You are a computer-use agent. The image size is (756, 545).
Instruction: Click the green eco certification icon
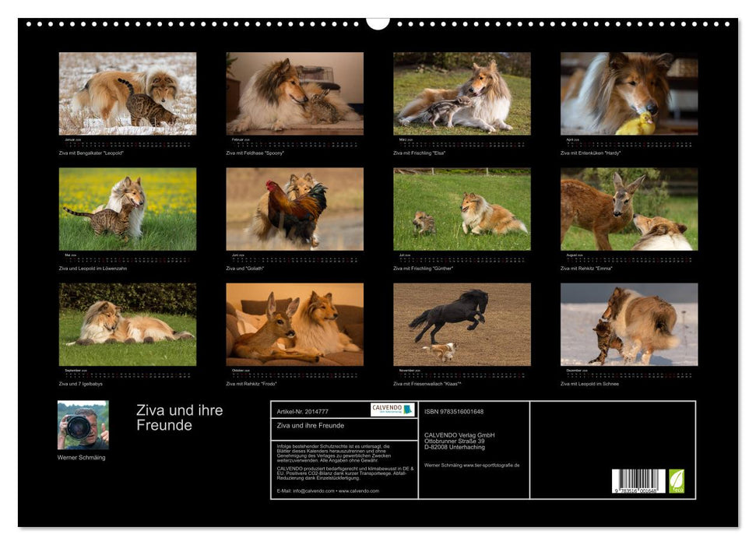click(677, 481)
